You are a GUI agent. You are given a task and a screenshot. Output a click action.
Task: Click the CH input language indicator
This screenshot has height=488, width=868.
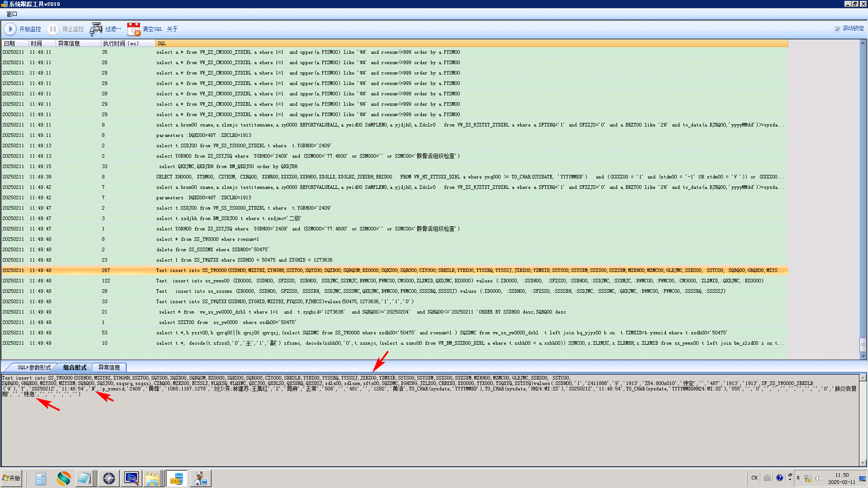754,478
